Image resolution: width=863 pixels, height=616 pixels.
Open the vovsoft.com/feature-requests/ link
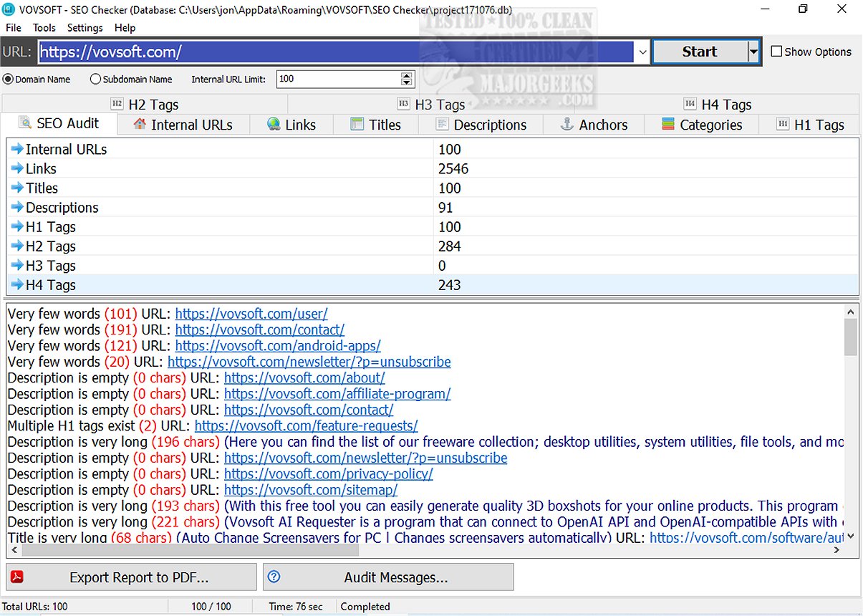306,426
